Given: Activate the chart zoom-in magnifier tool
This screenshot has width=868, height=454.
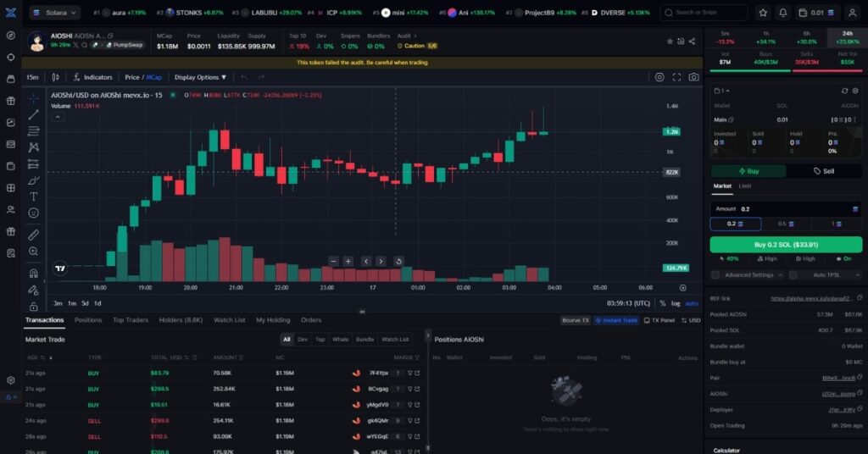Looking at the screenshot, I should [x=34, y=252].
